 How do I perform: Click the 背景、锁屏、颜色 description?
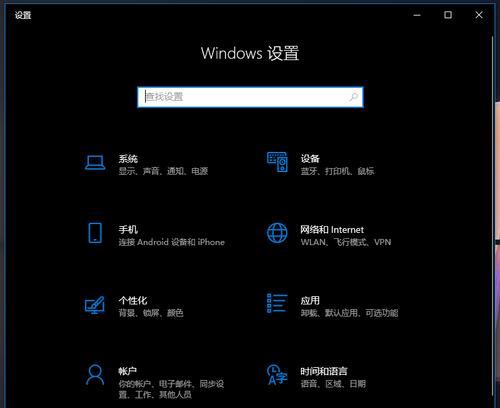[151, 313]
